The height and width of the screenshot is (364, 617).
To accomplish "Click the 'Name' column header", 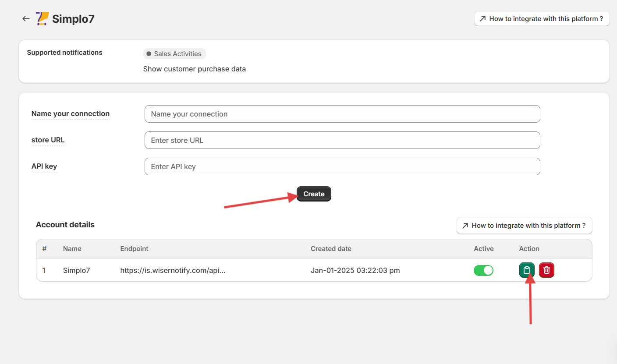I will point(72,249).
